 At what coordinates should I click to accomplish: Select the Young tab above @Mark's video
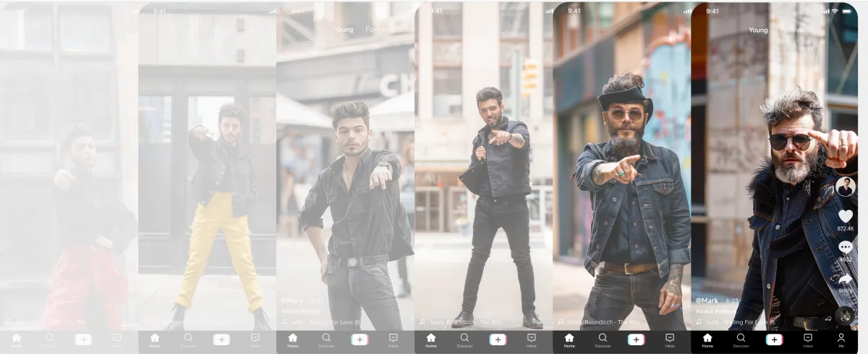tap(758, 30)
